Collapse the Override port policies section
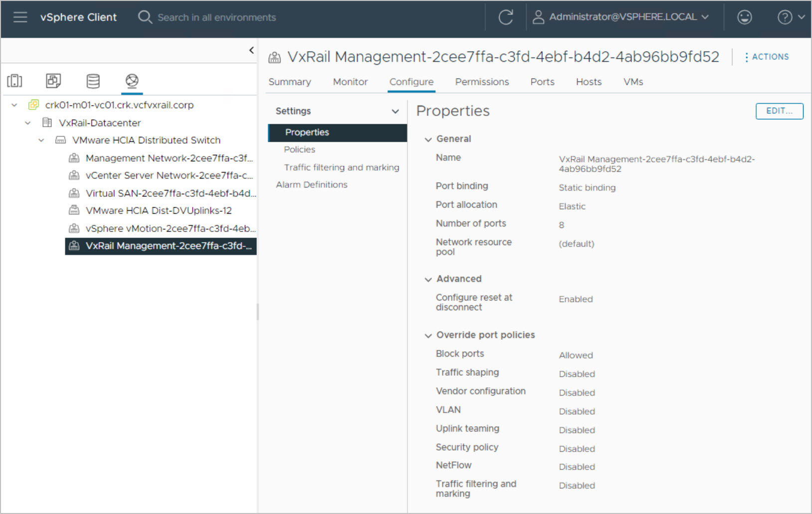Image resolution: width=812 pixels, height=514 pixels. 428,335
